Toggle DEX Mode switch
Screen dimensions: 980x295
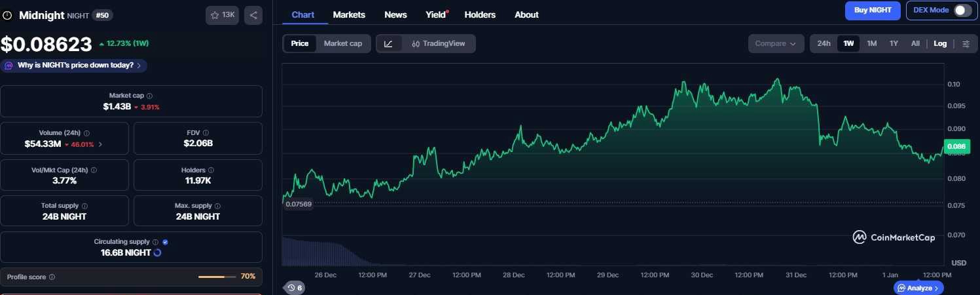(x=962, y=10)
